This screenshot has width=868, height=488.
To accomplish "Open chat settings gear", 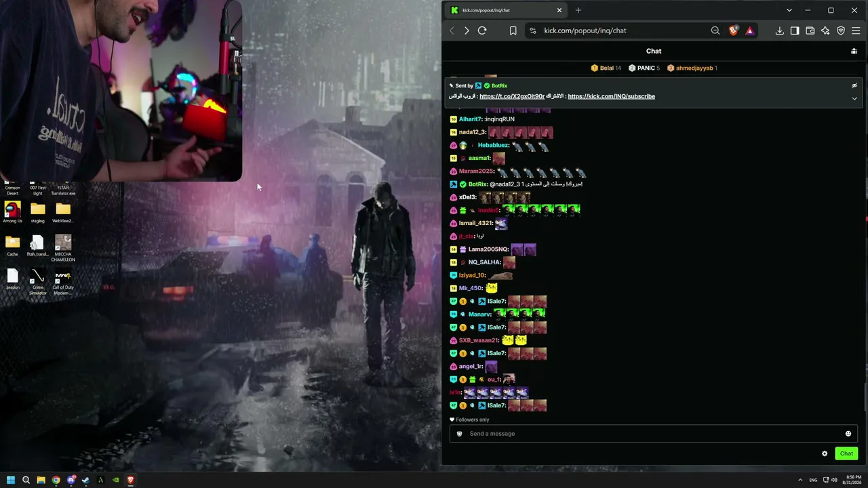I will [x=825, y=453].
